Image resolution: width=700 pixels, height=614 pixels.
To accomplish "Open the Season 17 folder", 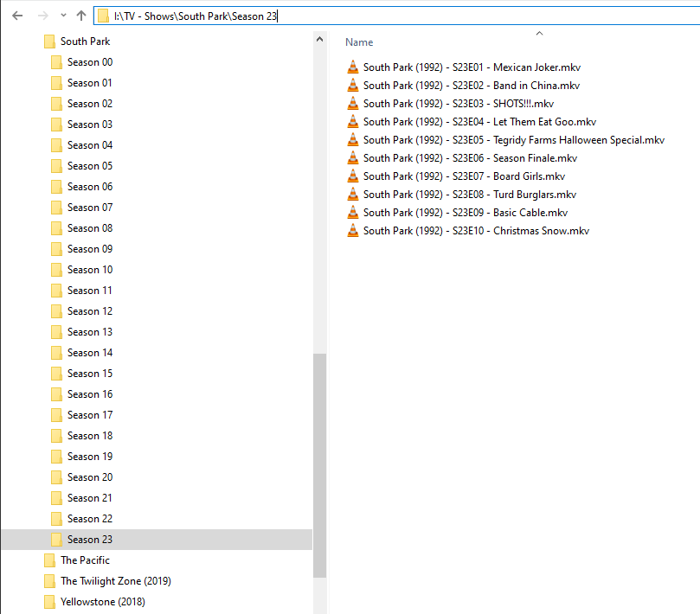I will pos(90,415).
